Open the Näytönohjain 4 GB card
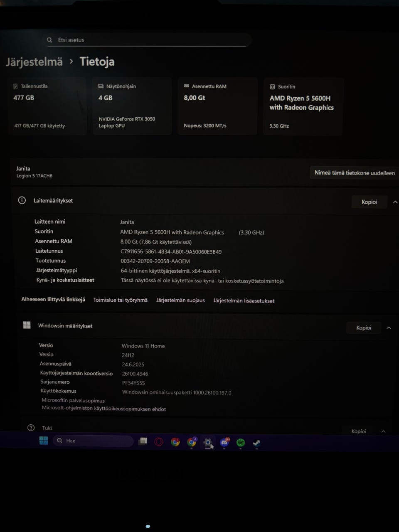Screen dimensions: 399x532 132,106
